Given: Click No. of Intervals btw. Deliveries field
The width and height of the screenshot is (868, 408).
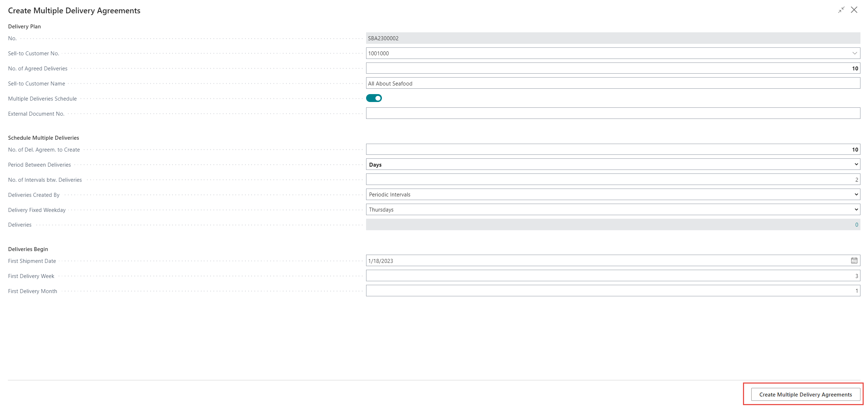Looking at the screenshot, I should (x=613, y=180).
